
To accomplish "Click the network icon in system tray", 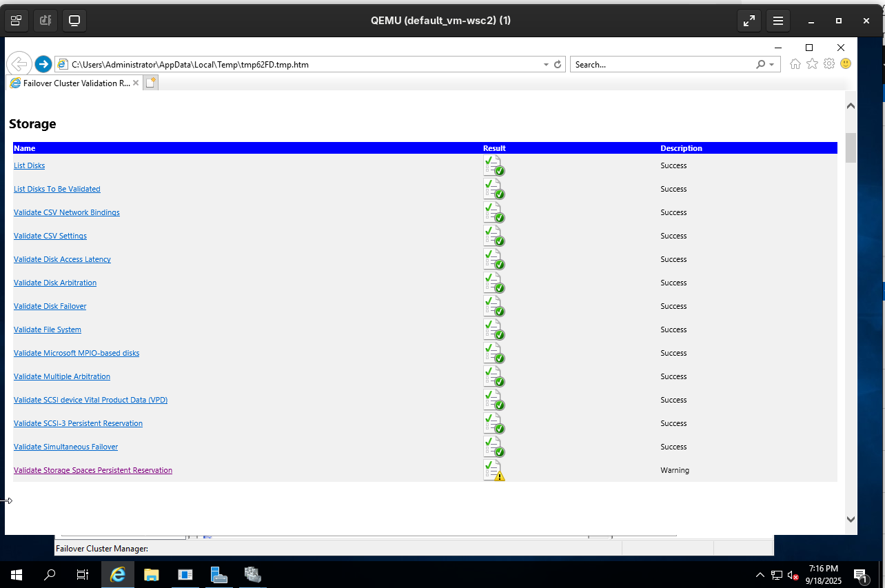I will (777, 574).
